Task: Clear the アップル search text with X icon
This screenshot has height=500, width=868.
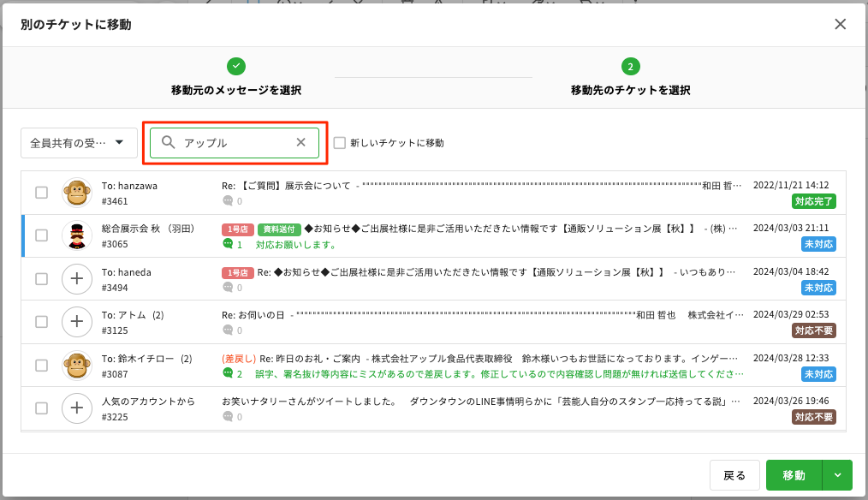Action: click(300, 143)
